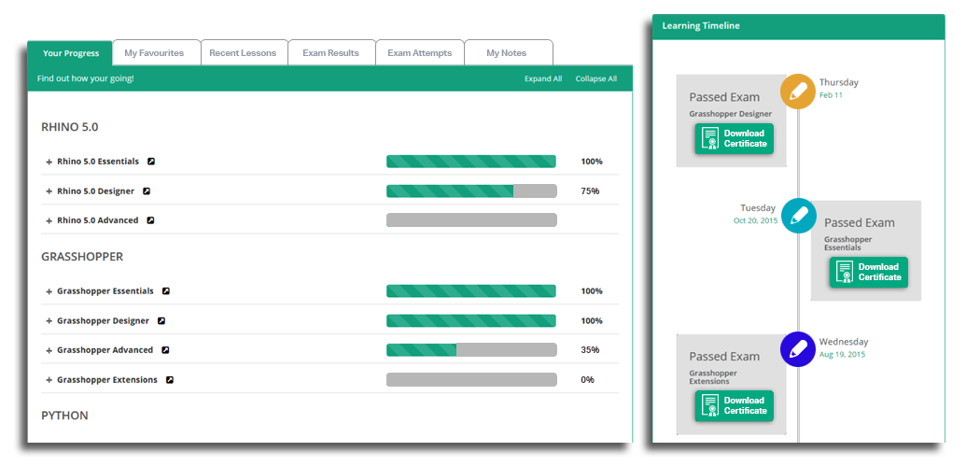Open external link icon beside Grasshopper Advanced

tap(165, 349)
